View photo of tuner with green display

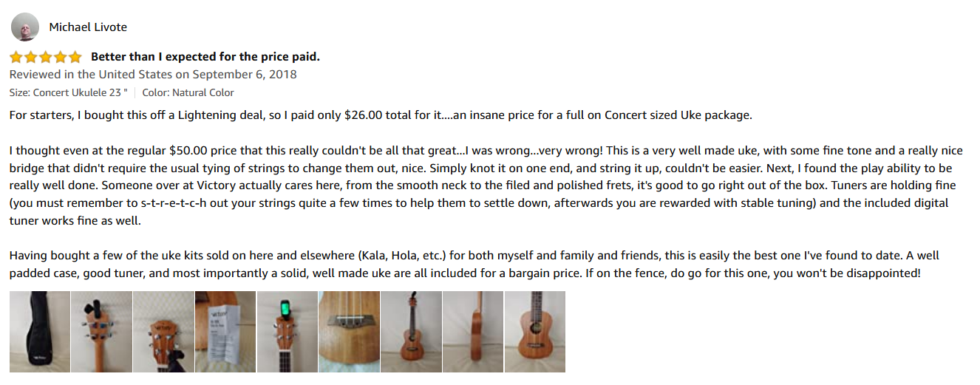click(287, 332)
